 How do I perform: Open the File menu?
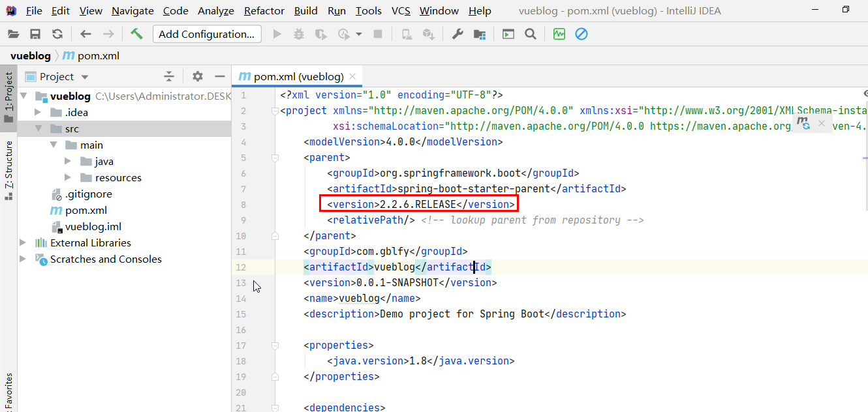34,10
